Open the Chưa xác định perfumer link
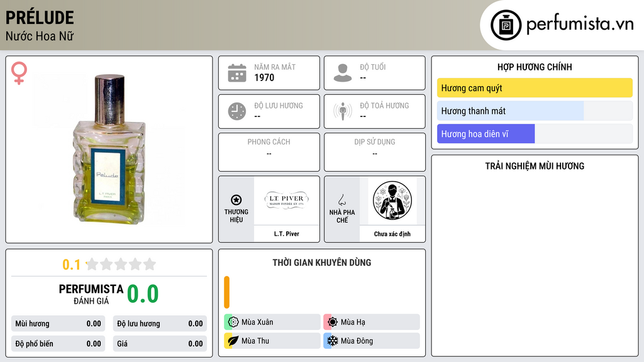The height and width of the screenshot is (362, 644). (x=392, y=234)
